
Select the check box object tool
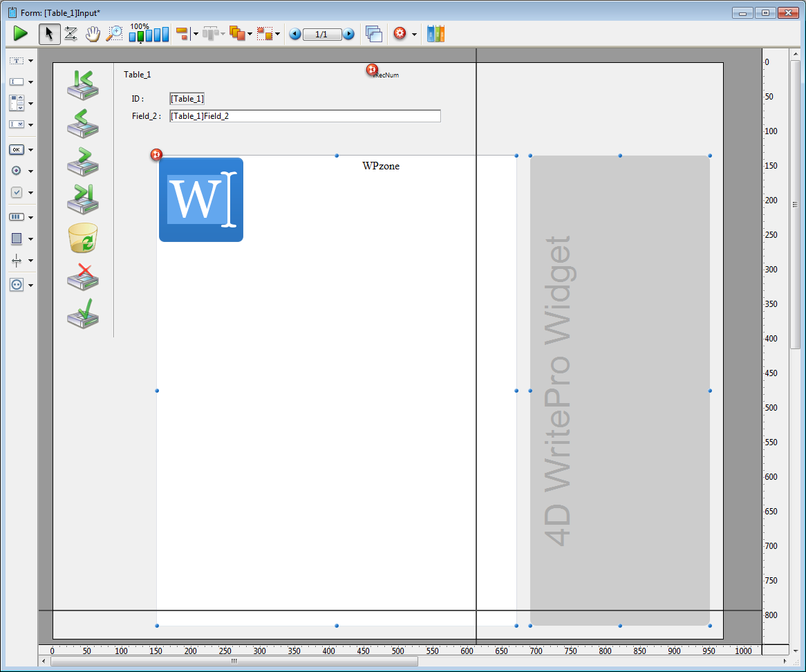coord(17,193)
